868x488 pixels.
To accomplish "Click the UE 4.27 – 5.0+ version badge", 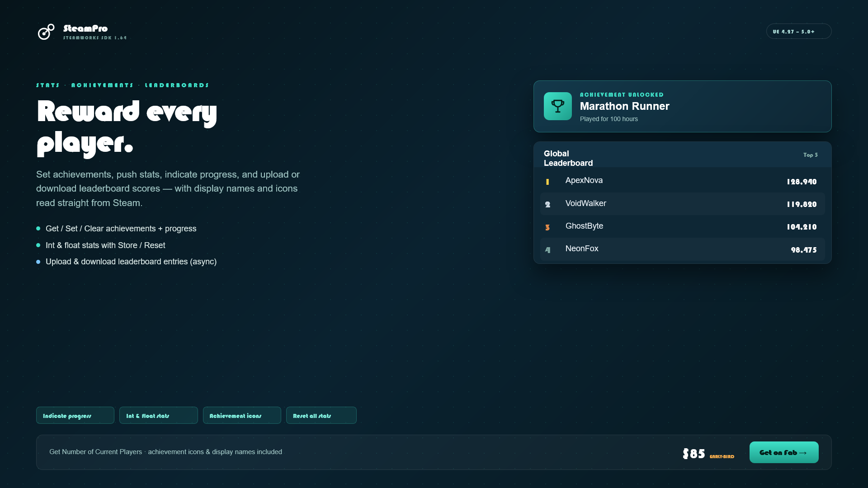I will coord(799,31).
